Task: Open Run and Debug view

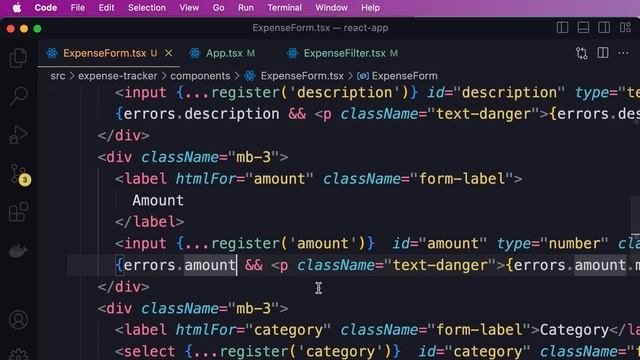Action: (18, 135)
